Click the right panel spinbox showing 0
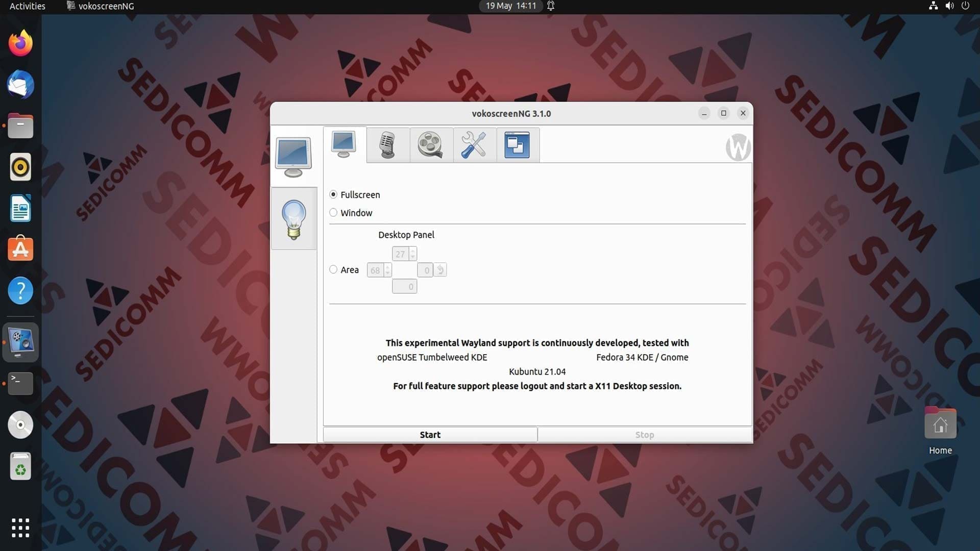980x551 pixels. pyautogui.click(x=425, y=270)
